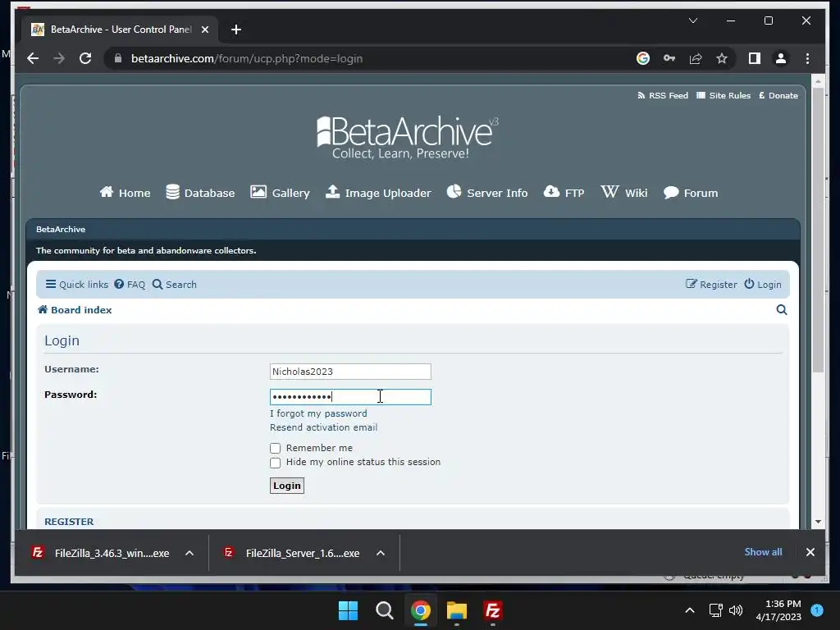Expand the Quick links menu
The image size is (840, 630).
click(x=76, y=285)
